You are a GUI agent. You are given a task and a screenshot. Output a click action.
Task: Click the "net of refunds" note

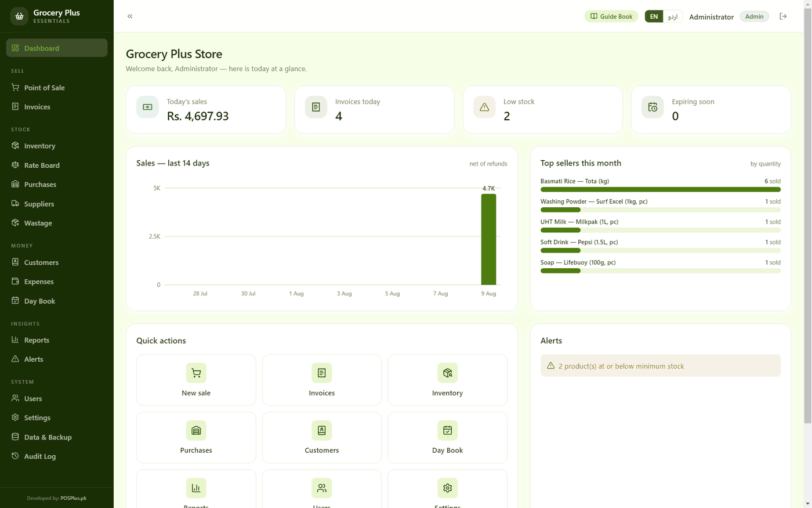click(488, 164)
